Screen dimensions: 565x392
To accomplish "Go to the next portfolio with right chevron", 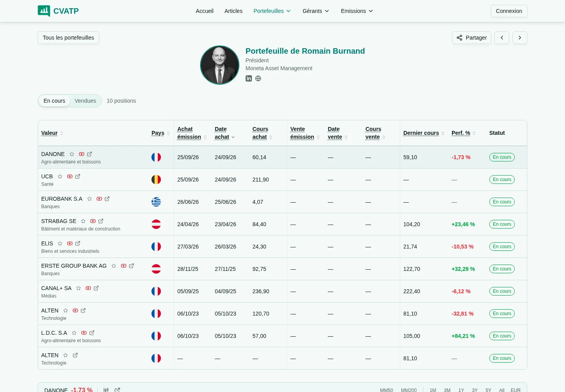I will click(520, 38).
